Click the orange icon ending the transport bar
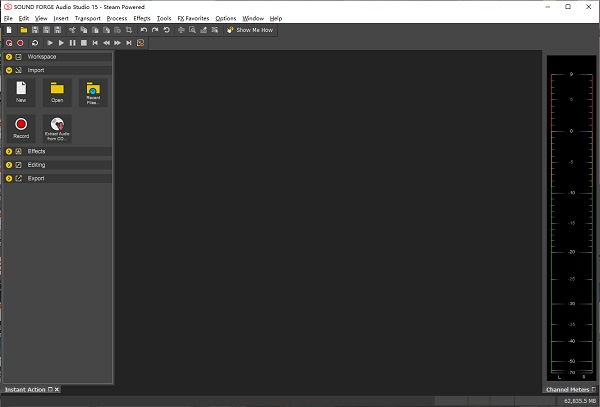 click(140, 43)
